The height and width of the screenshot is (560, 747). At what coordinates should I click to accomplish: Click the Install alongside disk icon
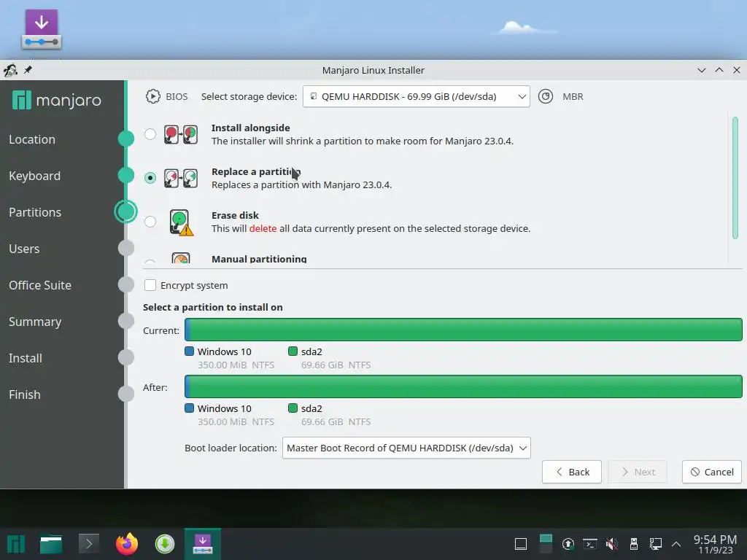[181, 134]
